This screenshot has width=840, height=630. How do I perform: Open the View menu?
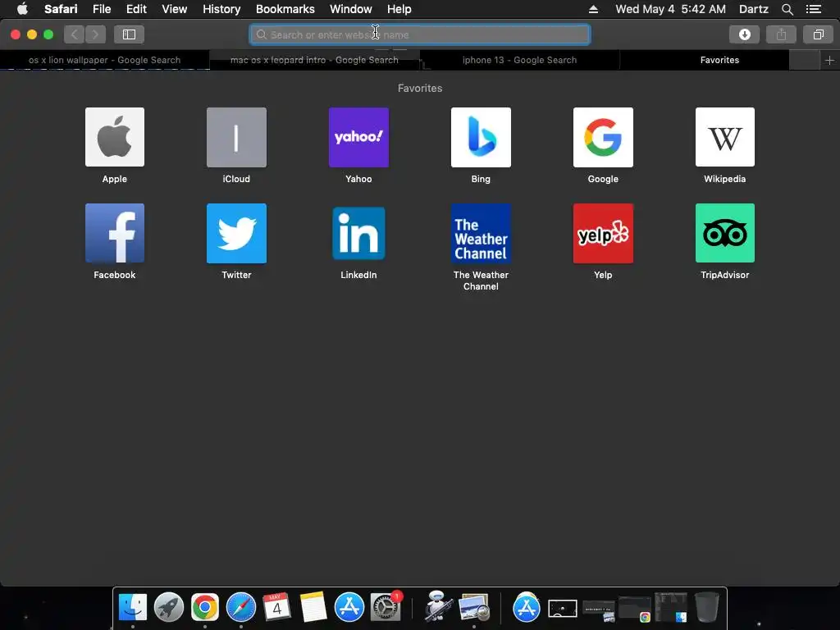(x=175, y=9)
